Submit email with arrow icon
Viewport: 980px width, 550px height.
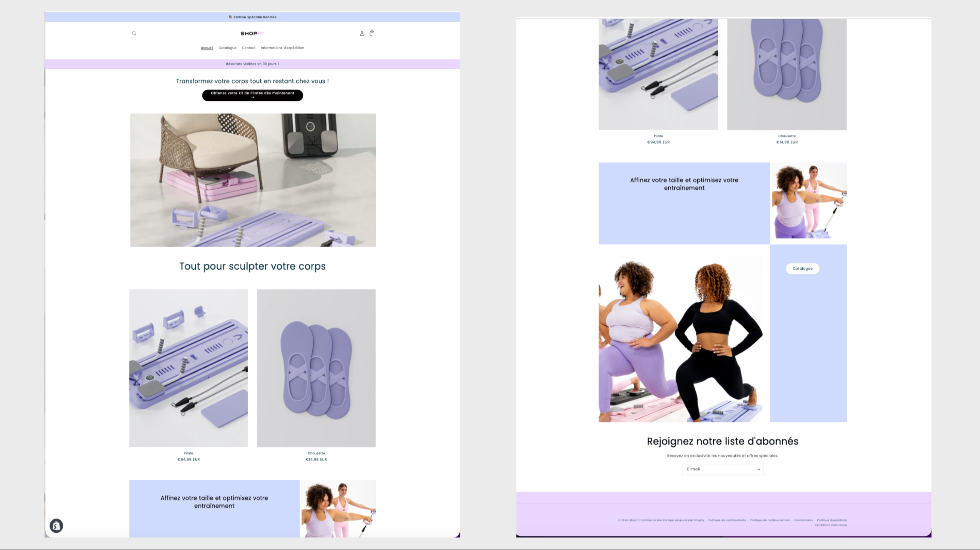click(x=758, y=469)
